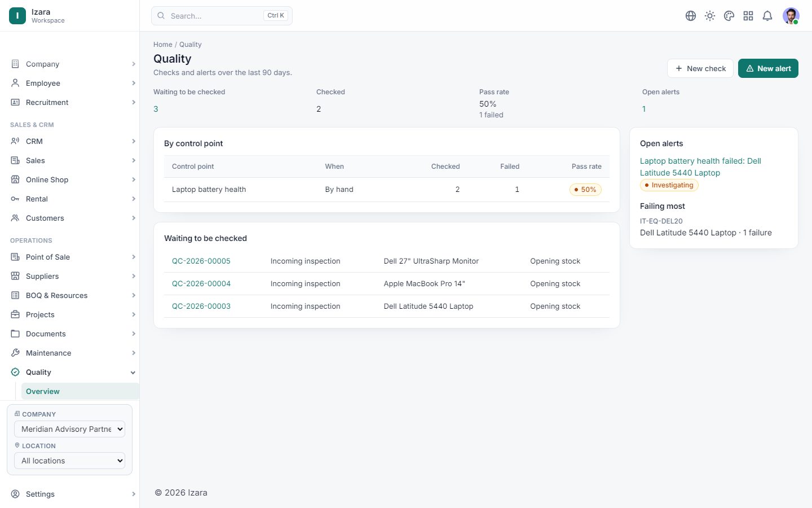Image resolution: width=812 pixels, height=508 pixels.
Task: Click the Investigating status badge
Action: [x=669, y=185]
